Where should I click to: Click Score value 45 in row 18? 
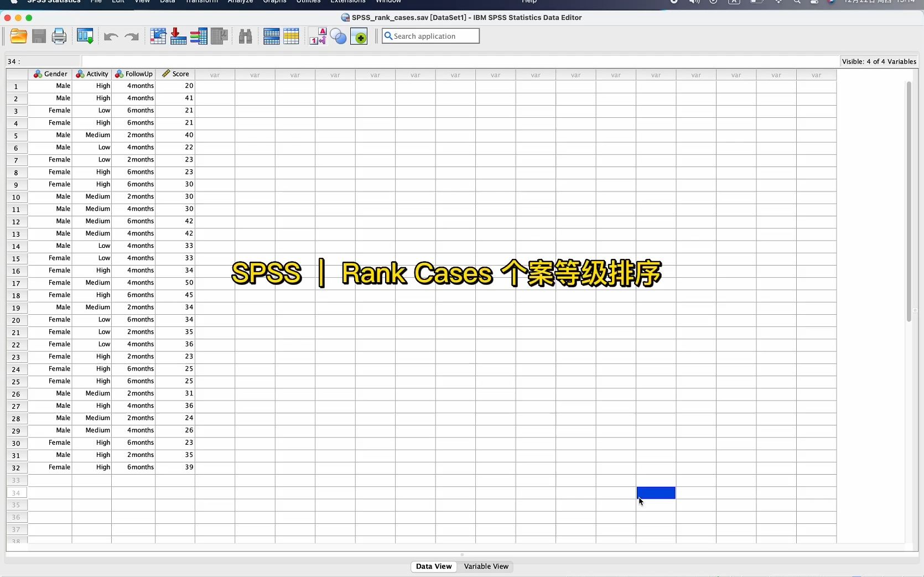(175, 295)
